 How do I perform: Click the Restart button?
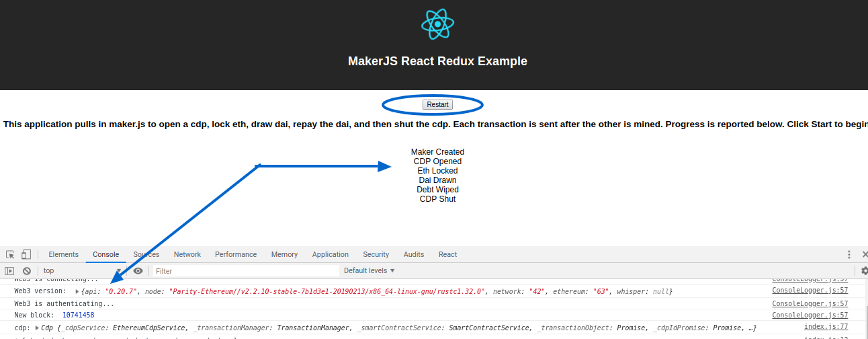tap(437, 104)
